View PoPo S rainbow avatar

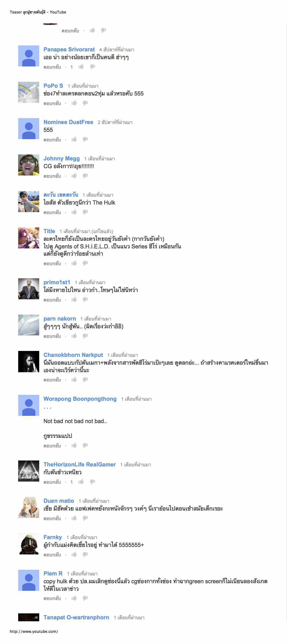[29, 92]
